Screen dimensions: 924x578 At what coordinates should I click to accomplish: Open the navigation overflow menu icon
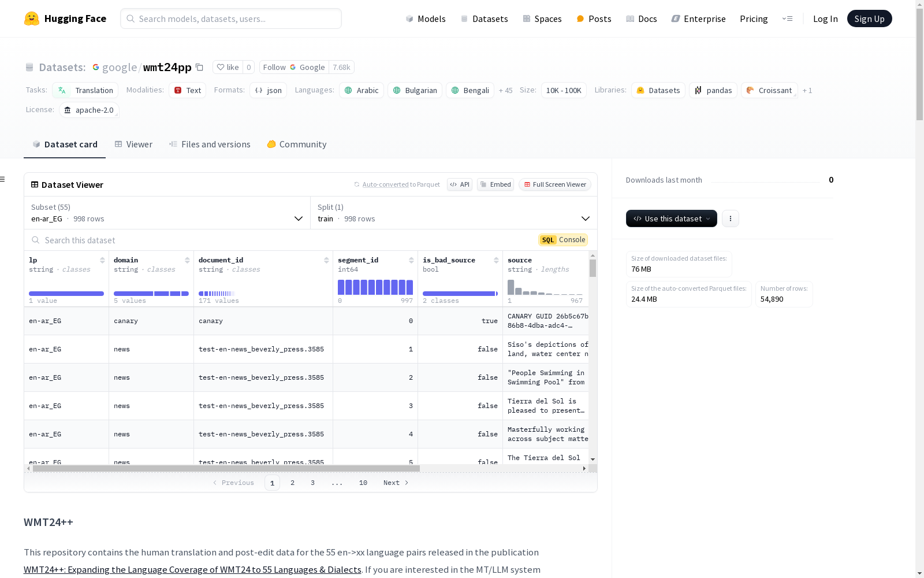coord(787,18)
